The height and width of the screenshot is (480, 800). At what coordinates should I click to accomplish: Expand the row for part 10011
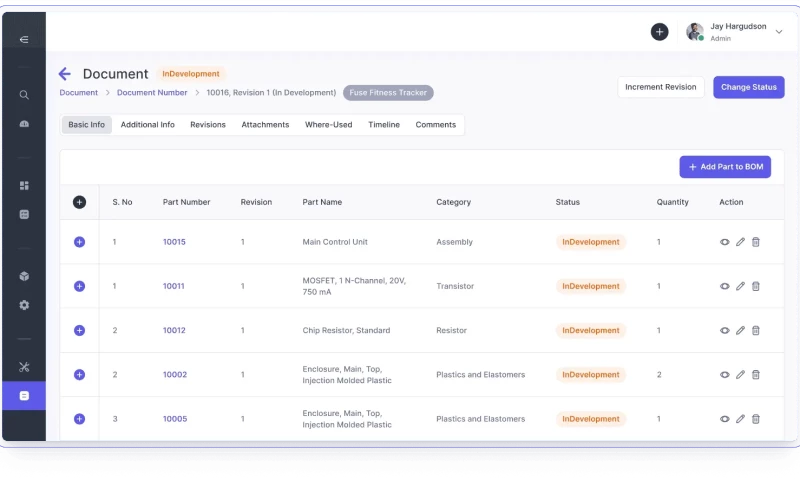coord(79,286)
